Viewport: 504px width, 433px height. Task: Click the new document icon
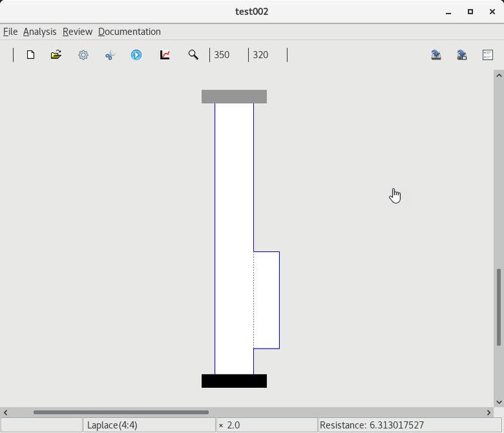[x=30, y=55]
